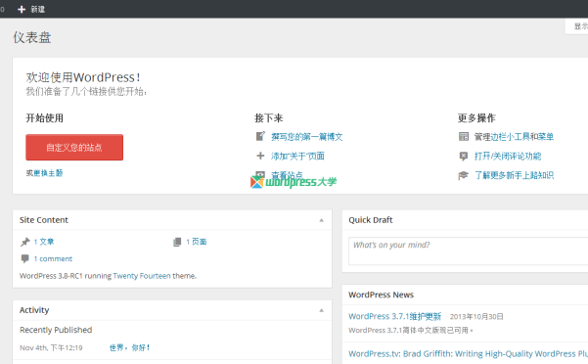The width and height of the screenshot is (588, 364).
Task: Open the WordPress.tv Brad Griffith news link
Action: tap(468, 354)
